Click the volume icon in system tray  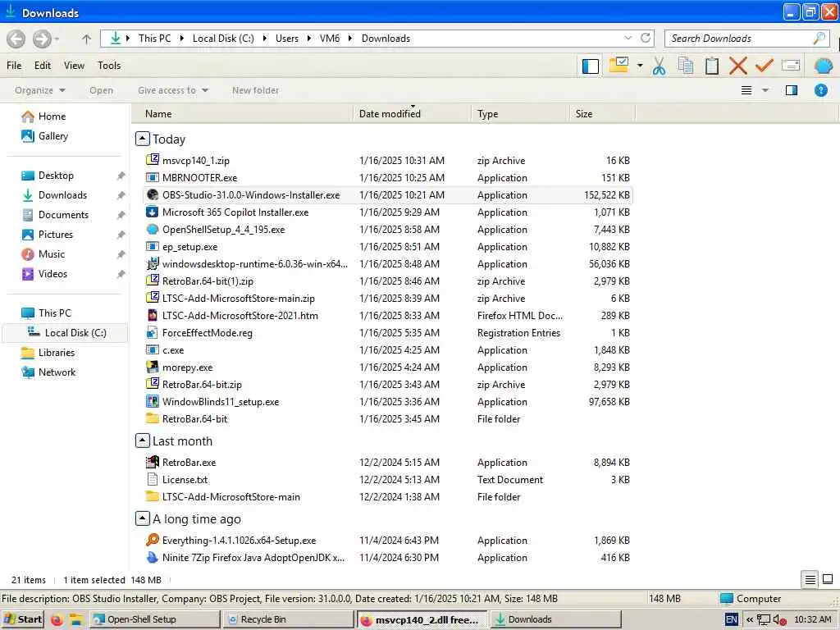[x=781, y=620]
